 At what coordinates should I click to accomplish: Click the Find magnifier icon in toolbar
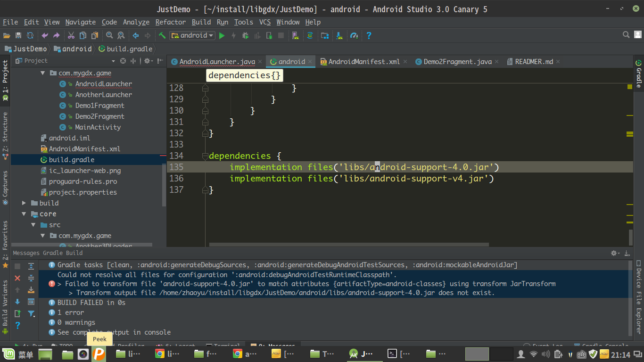pyautogui.click(x=109, y=35)
